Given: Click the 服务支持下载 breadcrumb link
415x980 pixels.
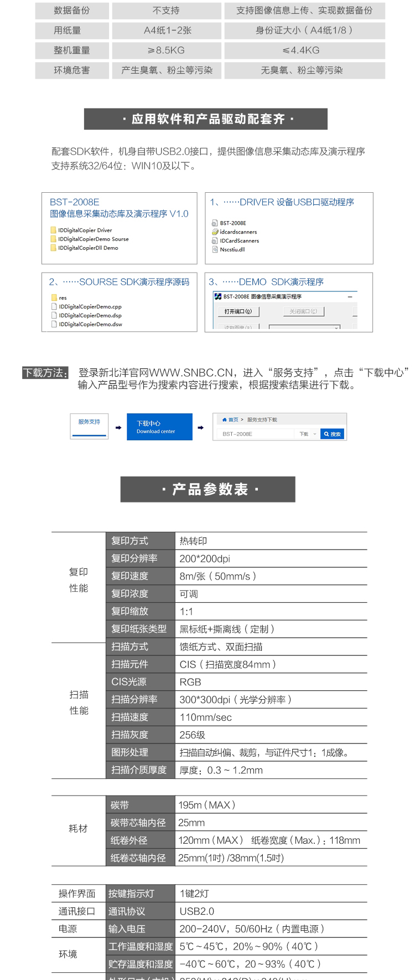Looking at the screenshot, I should point(262,420).
